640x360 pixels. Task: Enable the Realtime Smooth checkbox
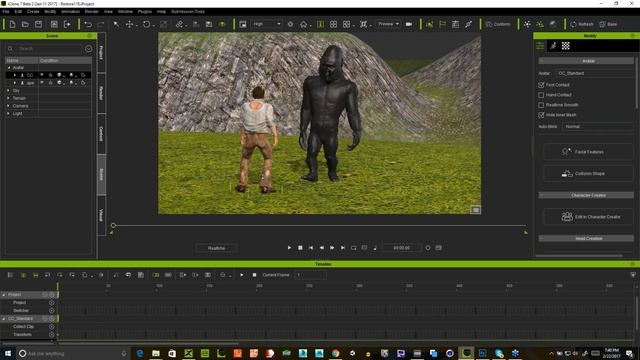(x=541, y=105)
